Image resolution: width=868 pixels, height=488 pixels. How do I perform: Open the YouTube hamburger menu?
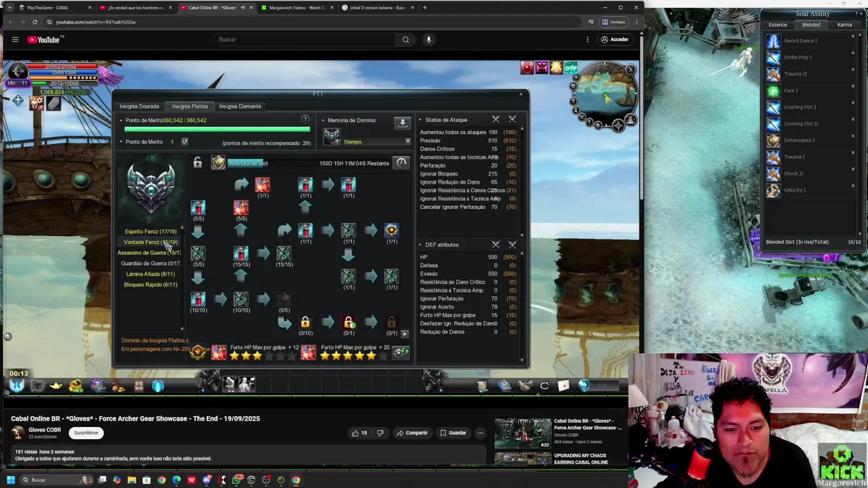pos(15,39)
